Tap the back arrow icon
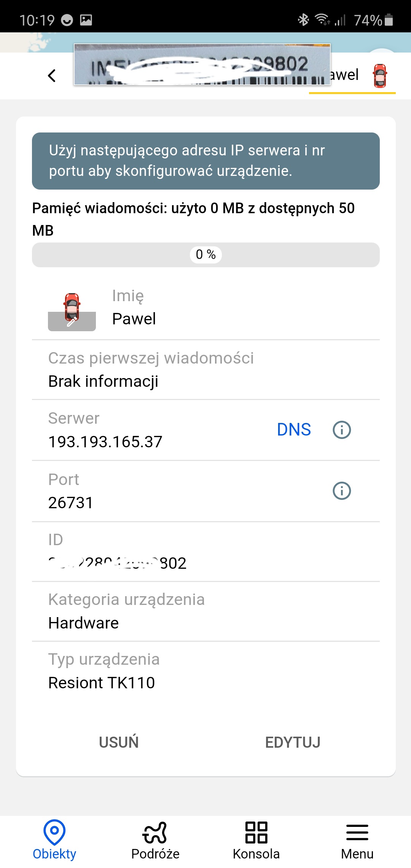 click(52, 75)
